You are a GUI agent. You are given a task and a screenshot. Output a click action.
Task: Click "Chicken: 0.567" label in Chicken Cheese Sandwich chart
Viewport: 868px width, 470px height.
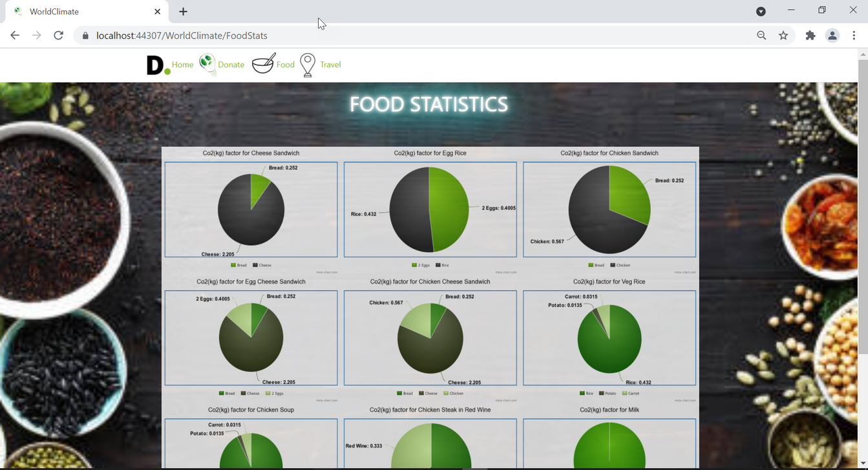point(386,303)
